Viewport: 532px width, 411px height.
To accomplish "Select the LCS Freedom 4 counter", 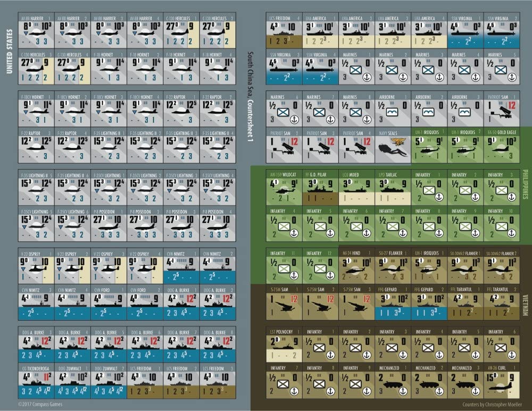I will (284, 31).
